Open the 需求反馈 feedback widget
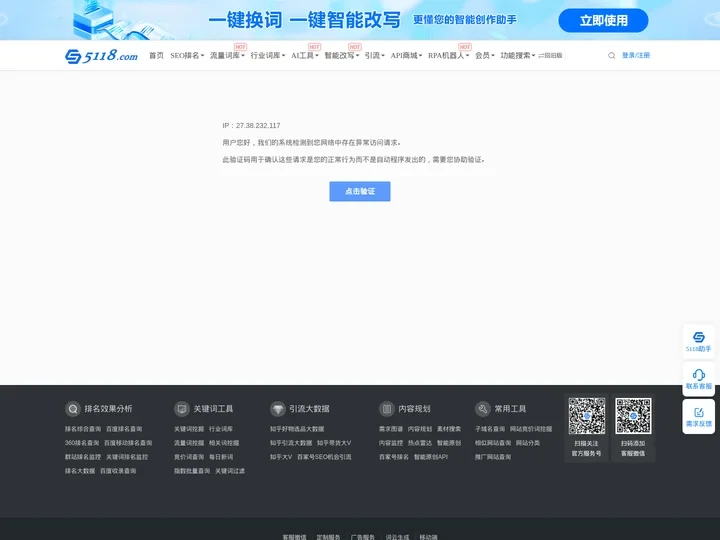The height and width of the screenshot is (540, 720). click(x=698, y=416)
